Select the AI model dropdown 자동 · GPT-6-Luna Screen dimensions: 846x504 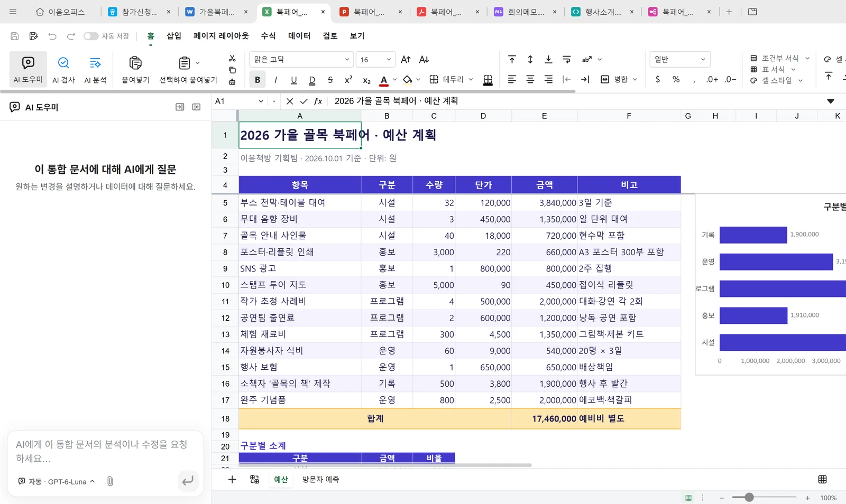[57, 482]
